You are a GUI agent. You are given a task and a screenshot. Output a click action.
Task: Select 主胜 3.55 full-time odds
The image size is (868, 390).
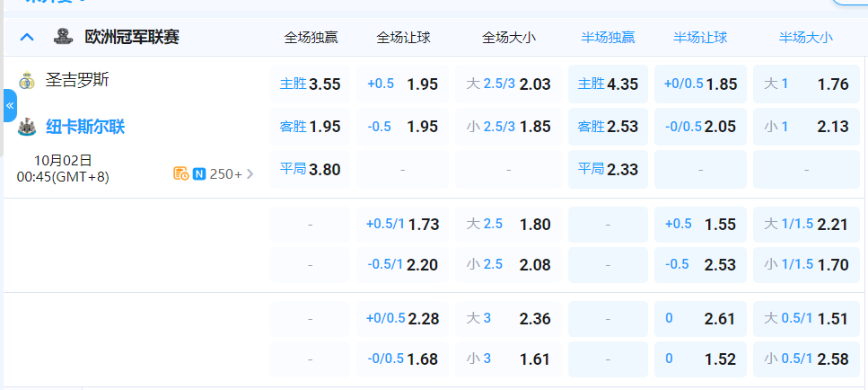coord(311,84)
